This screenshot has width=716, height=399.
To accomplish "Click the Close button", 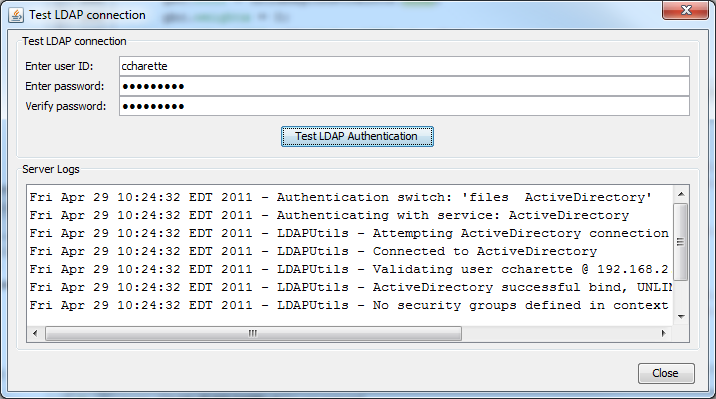I will point(666,373).
